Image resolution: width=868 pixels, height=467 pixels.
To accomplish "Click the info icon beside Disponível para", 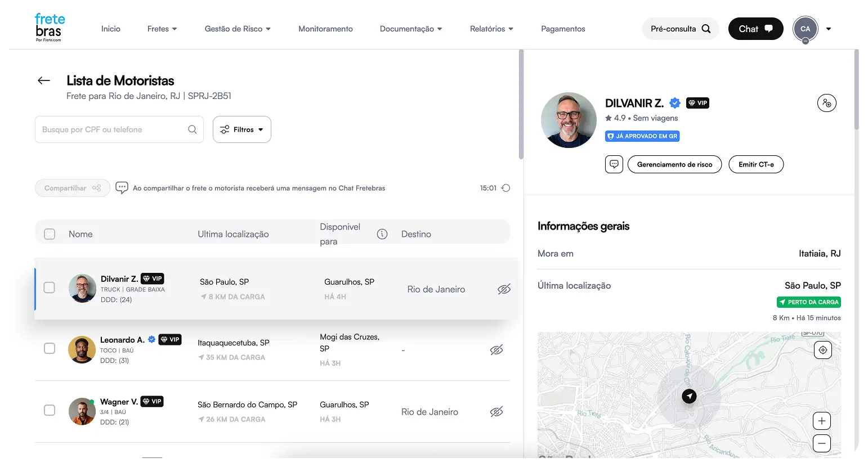I will click(x=382, y=234).
